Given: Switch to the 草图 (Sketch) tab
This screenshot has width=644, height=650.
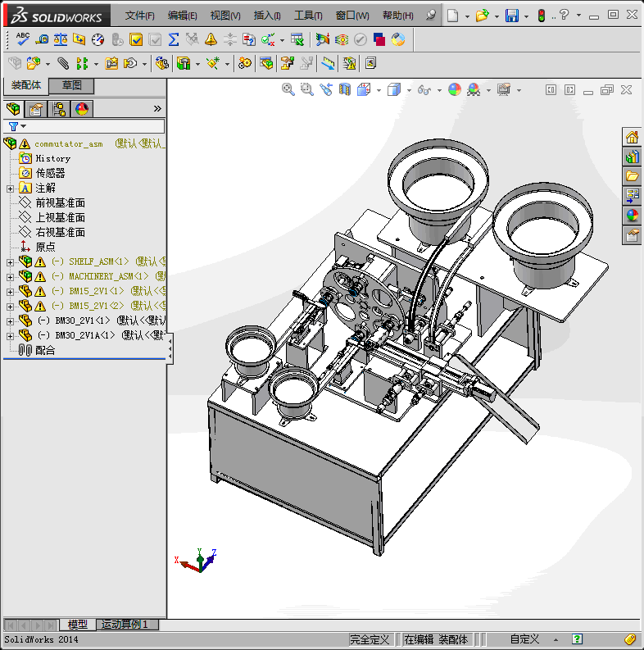Looking at the screenshot, I should 71,85.
